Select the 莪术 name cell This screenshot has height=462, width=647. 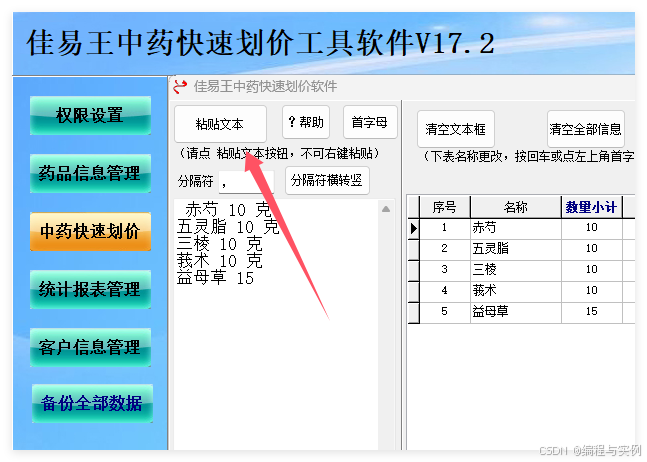pos(516,292)
